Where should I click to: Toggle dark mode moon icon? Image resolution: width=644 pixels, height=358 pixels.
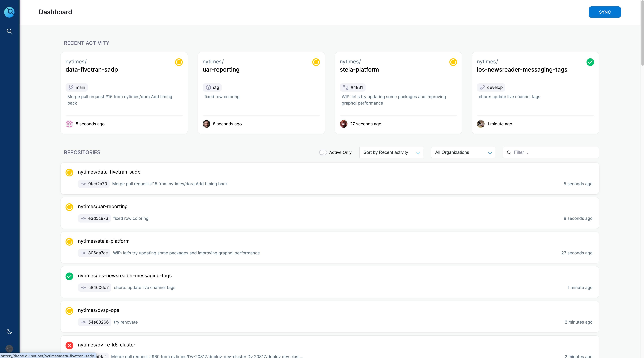(x=9, y=332)
